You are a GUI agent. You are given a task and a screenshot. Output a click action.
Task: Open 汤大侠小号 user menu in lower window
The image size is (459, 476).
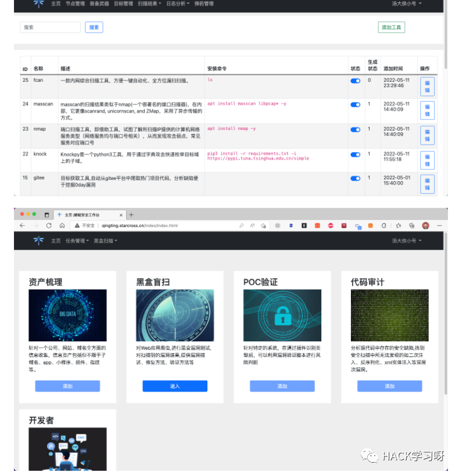[407, 241]
